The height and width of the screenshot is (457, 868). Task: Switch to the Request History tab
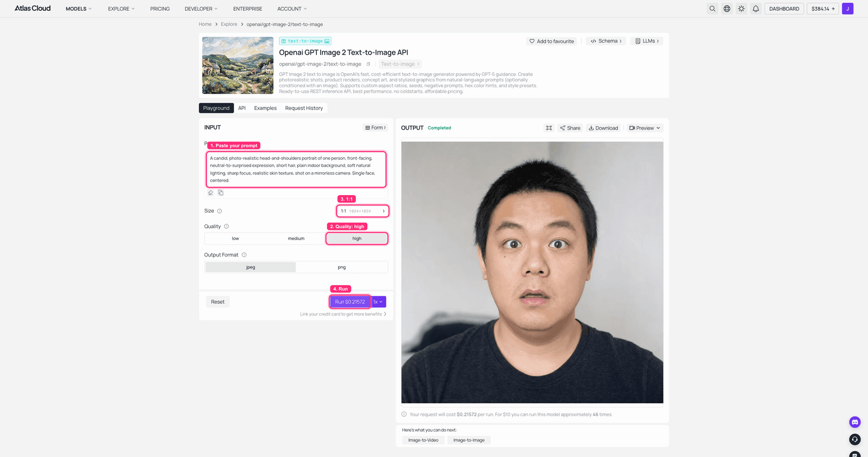coord(304,108)
